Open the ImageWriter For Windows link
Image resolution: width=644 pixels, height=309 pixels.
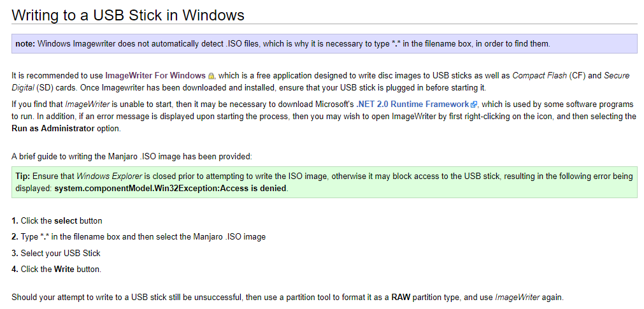pos(155,76)
